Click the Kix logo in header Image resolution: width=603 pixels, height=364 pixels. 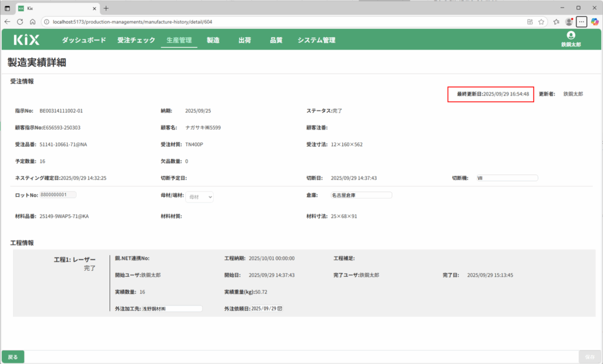pos(26,40)
